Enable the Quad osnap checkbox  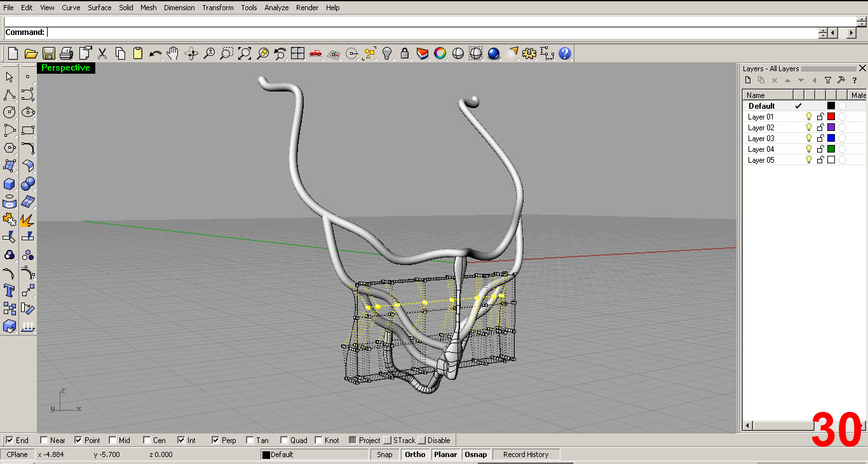284,440
